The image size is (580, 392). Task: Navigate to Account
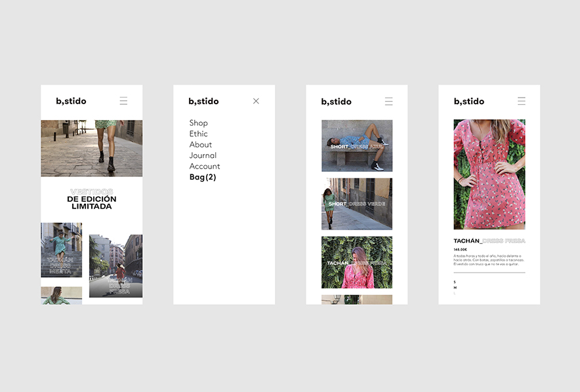(x=205, y=167)
